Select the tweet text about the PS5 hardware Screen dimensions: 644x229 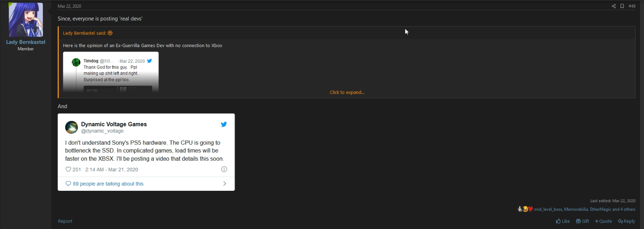pos(144,151)
